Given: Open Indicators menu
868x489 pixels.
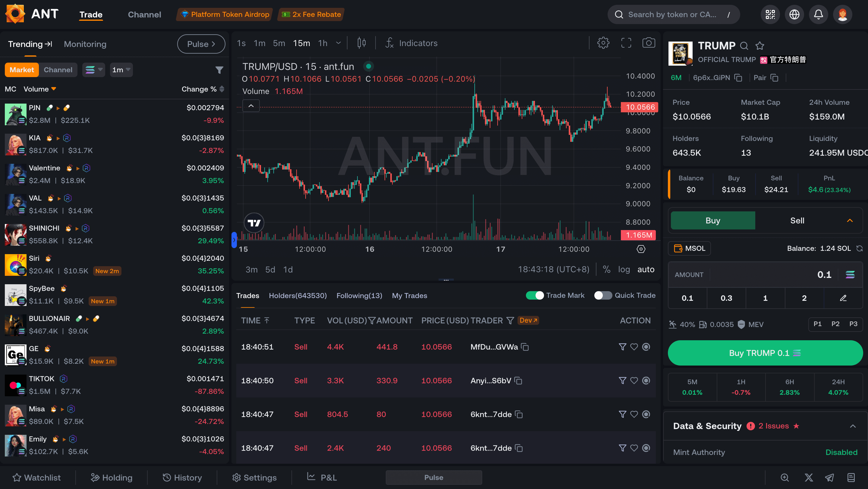Looking at the screenshot, I should (411, 43).
